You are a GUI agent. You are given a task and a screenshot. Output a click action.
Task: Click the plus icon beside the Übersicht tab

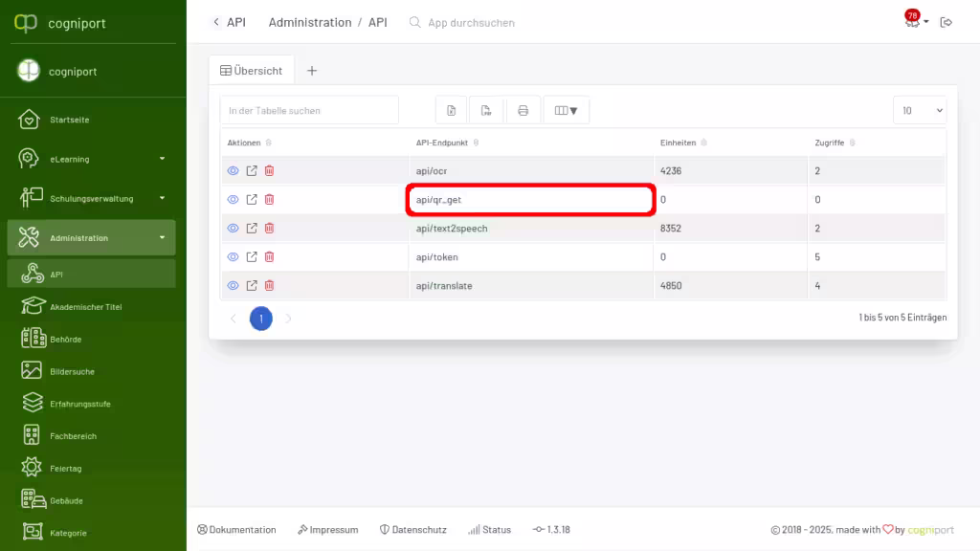click(x=312, y=71)
